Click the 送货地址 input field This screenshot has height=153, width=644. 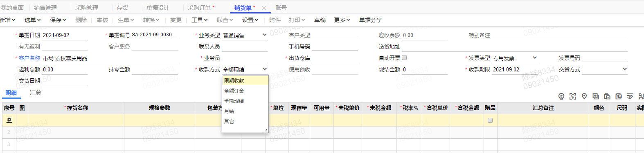click(x=514, y=47)
